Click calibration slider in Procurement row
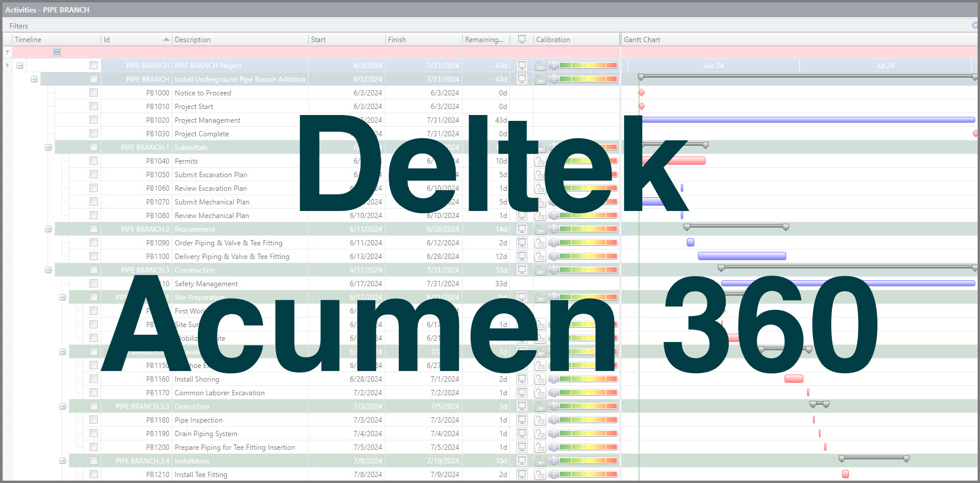 [583, 229]
